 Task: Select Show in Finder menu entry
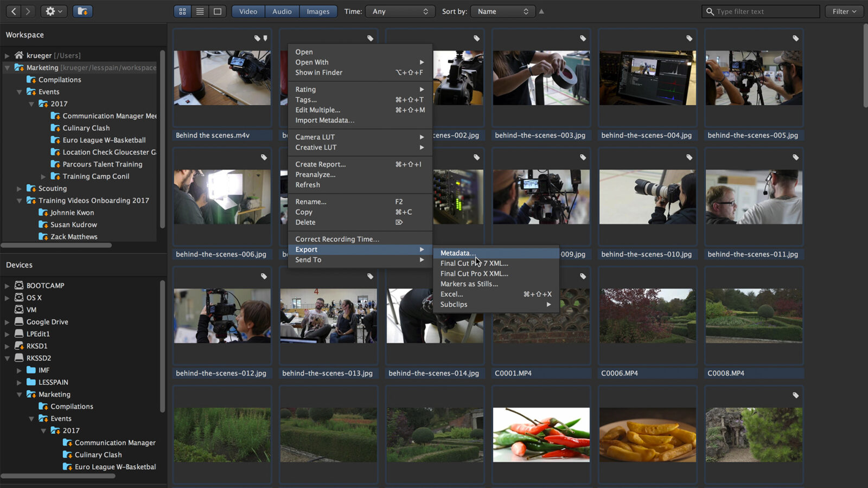click(x=360, y=72)
